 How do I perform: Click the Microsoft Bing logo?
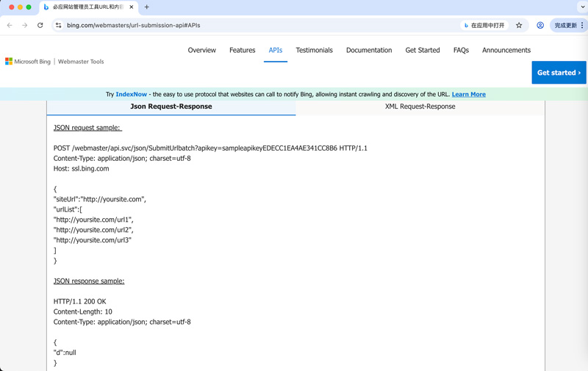pyautogui.click(x=28, y=62)
